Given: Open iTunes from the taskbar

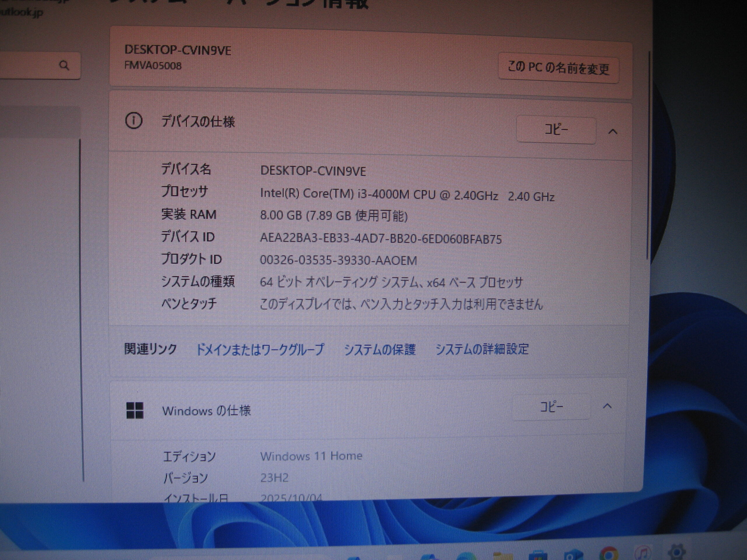Looking at the screenshot, I should [x=642, y=554].
